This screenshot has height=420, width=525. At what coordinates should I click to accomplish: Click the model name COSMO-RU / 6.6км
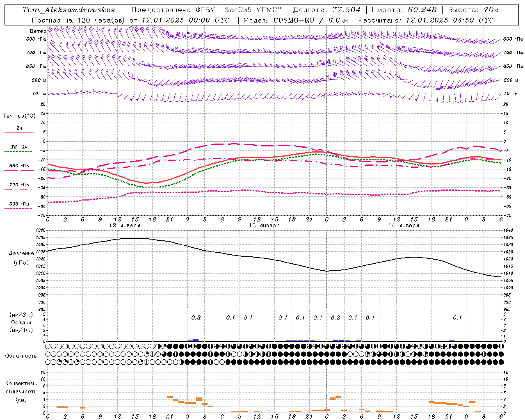pos(311,20)
